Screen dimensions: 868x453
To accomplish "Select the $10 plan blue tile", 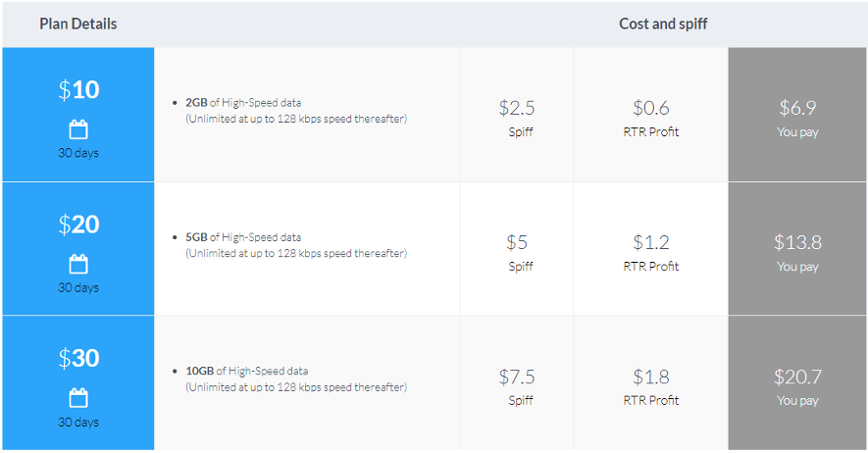I will tap(78, 115).
